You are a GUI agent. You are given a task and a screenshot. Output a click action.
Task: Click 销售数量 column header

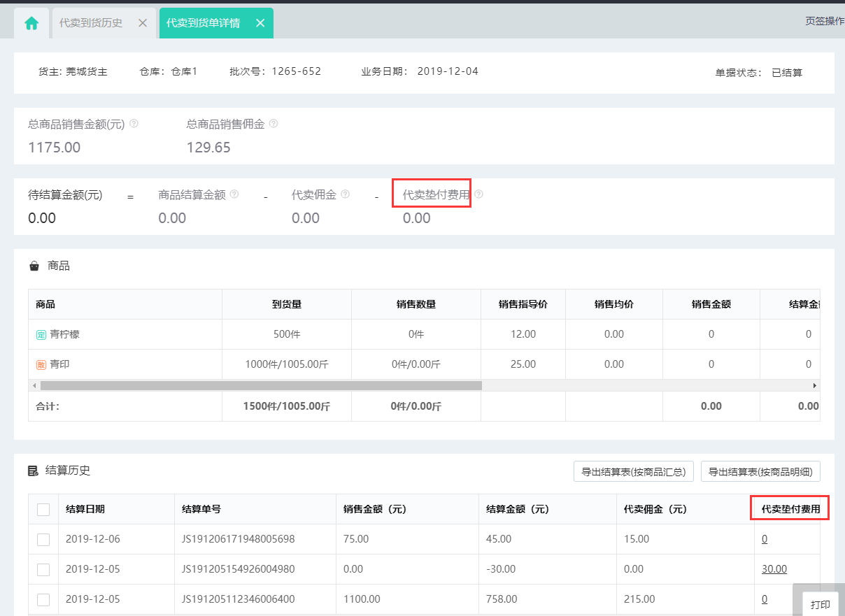[416, 304]
